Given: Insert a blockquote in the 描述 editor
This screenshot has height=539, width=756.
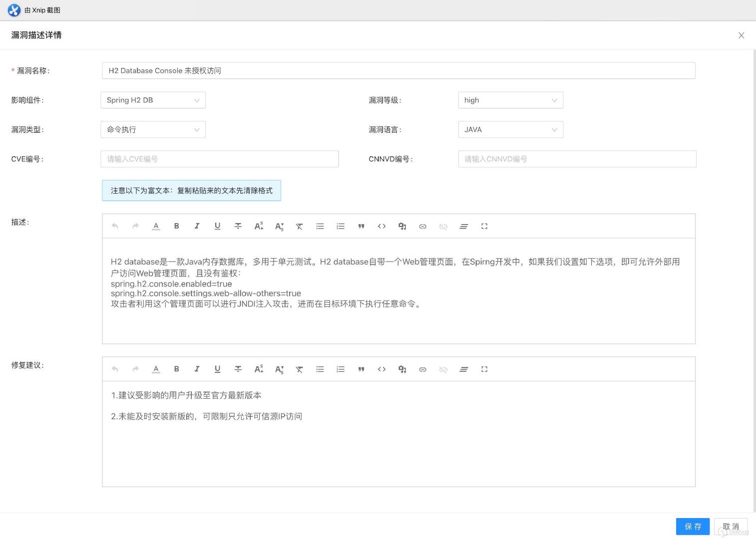Looking at the screenshot, I should coord(361,226).
